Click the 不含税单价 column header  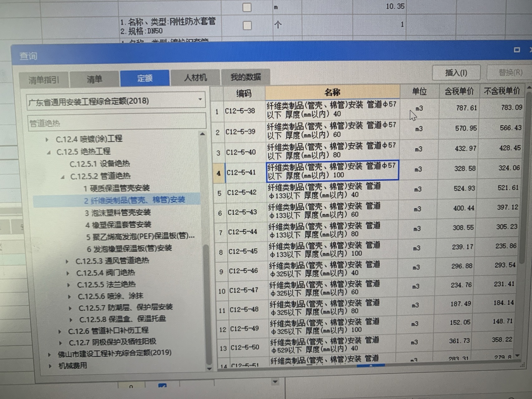point(502,90)
